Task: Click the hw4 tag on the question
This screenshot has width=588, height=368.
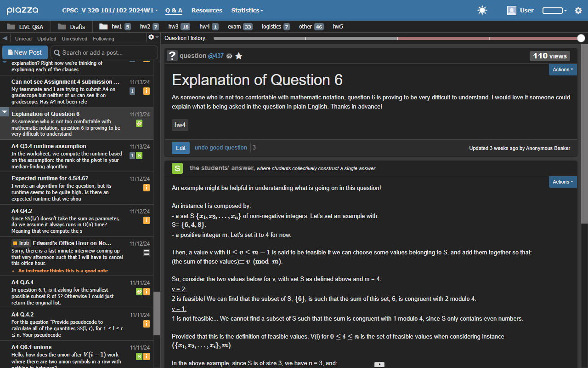Action: point(180,125)
